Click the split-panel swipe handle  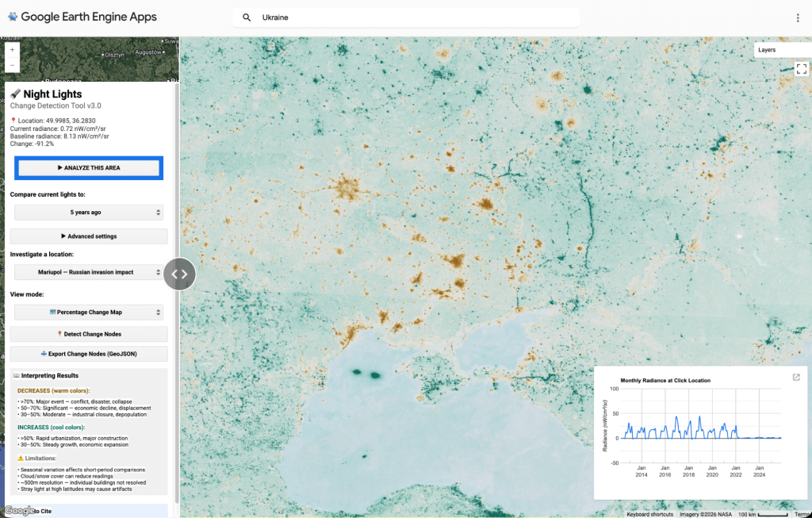179,274
